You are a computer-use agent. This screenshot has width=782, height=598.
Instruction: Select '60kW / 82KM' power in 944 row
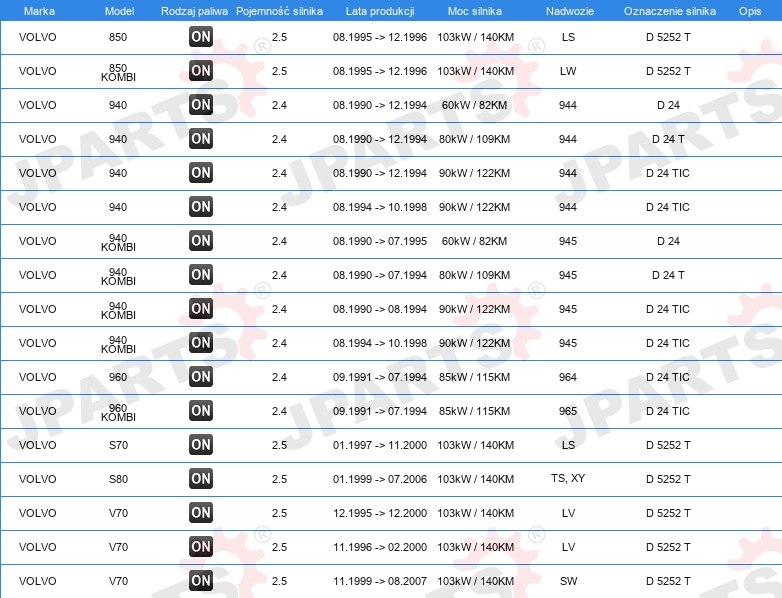point(474,105)
